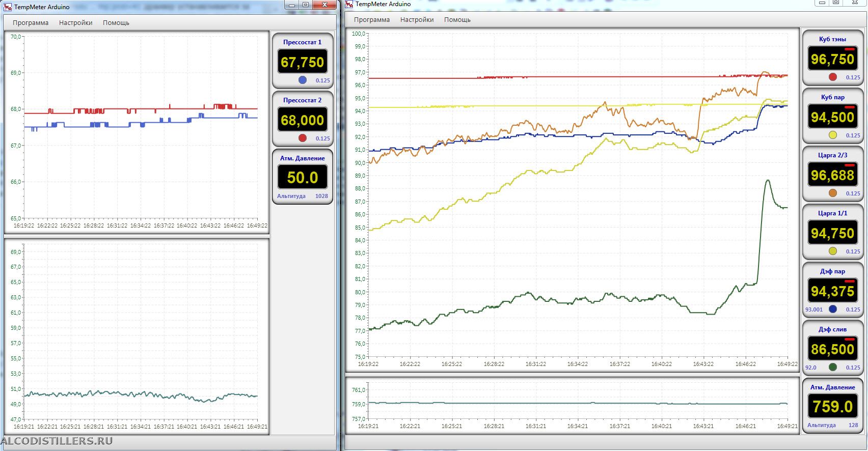Image resolution: width=868 pixels, height=451 pixels.
Task: Open Помощь menu in left TempMeter window
Action: 116,22
